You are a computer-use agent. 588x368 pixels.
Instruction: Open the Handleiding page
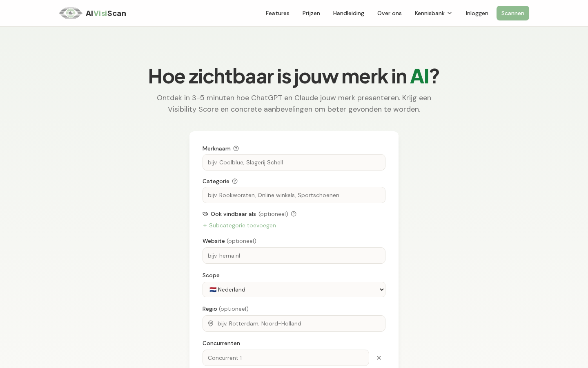(x=349, y=13)
